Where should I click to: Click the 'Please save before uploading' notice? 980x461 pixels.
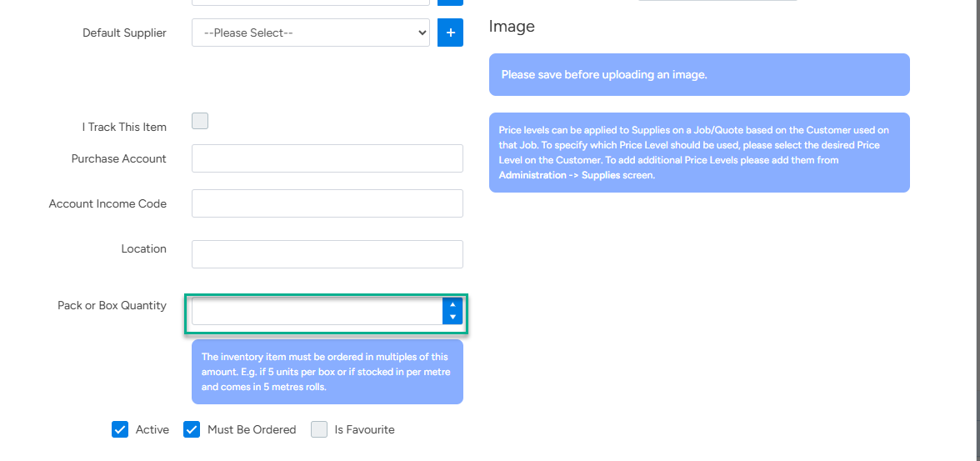tap(698, 75)
